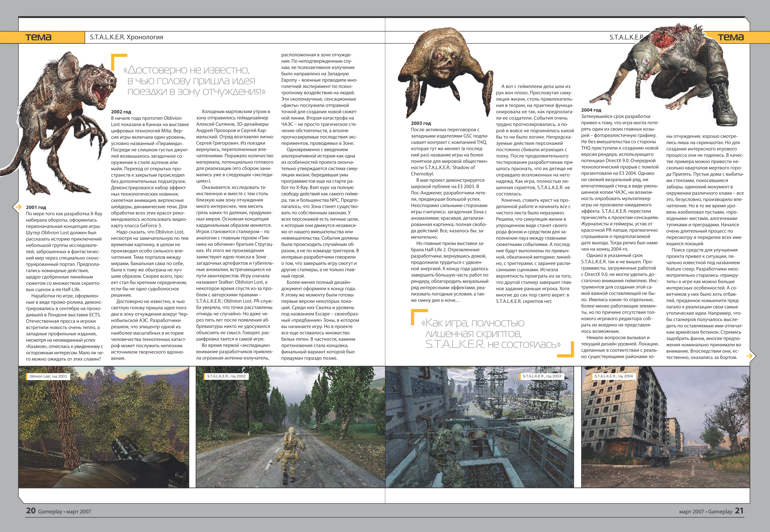The width and height of the screenshot is (770, 532).
Task: Click the page number 21 footer
Action: [739, 510]
